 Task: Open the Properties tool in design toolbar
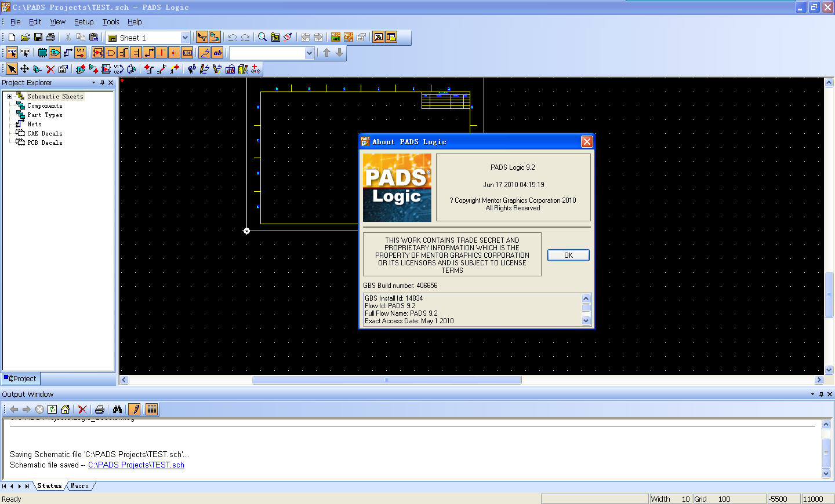click(63, 69)
